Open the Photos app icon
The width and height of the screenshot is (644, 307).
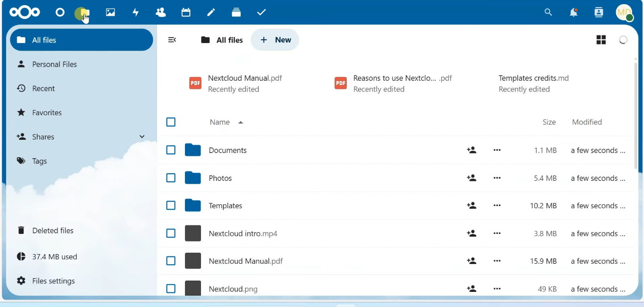tap(110, 13)
